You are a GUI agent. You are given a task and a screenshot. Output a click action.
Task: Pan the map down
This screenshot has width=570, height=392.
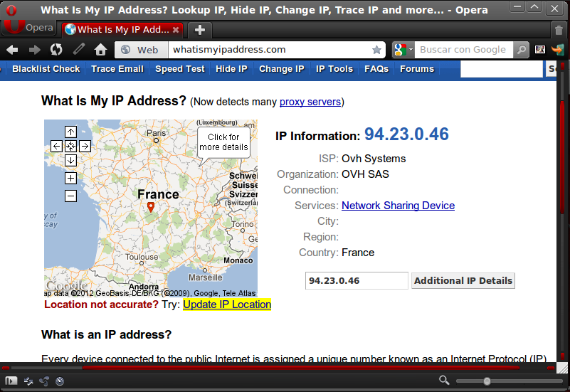pos(70,160)
